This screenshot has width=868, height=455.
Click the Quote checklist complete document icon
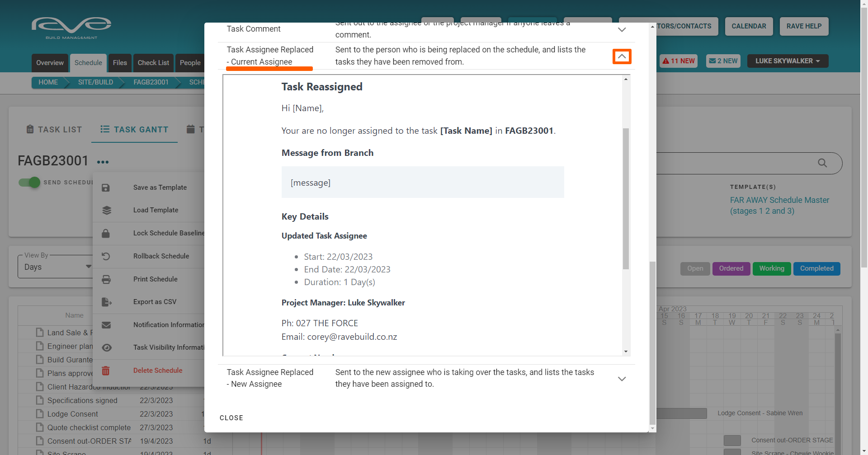(40, 427)
